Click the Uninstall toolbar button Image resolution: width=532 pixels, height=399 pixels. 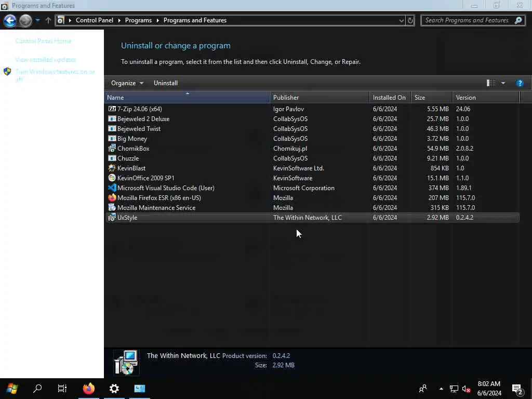pos(166,83)
